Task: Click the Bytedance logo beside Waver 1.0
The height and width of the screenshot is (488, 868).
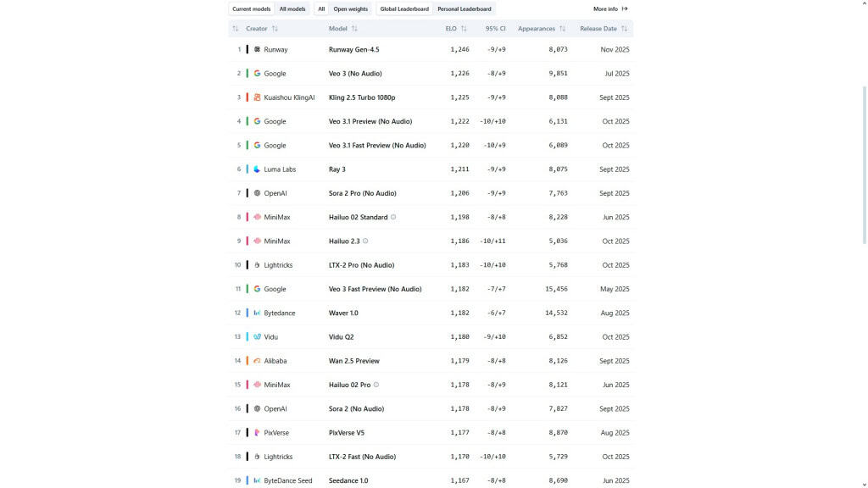Action: click(x=257, y=313)
